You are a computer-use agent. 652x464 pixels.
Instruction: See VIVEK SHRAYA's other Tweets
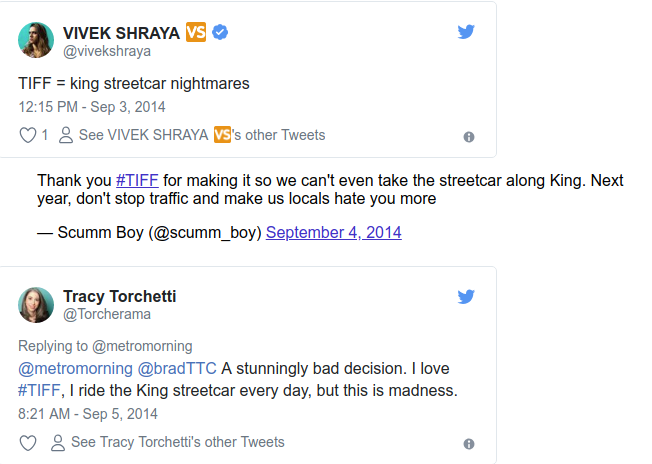[201, 135]
